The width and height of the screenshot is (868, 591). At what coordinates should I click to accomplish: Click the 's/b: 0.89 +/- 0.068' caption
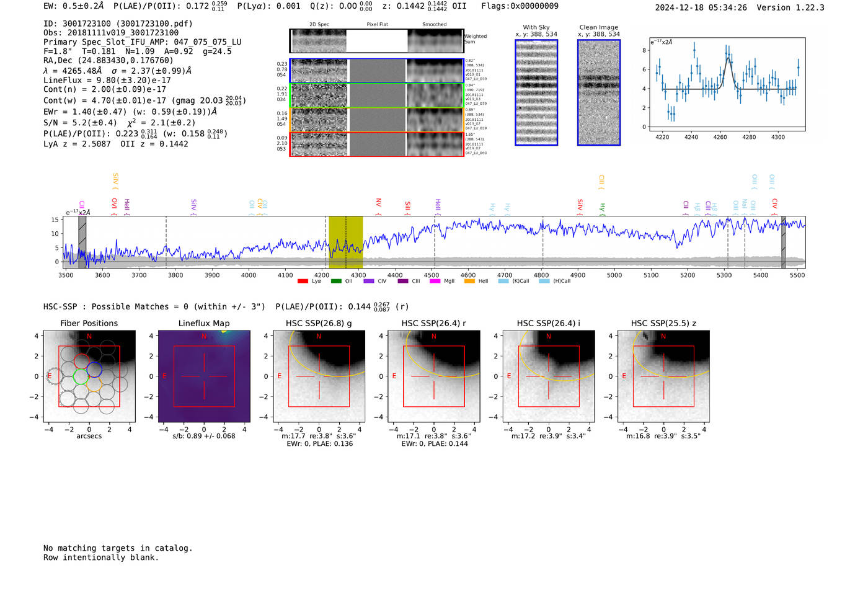point(204,436)
